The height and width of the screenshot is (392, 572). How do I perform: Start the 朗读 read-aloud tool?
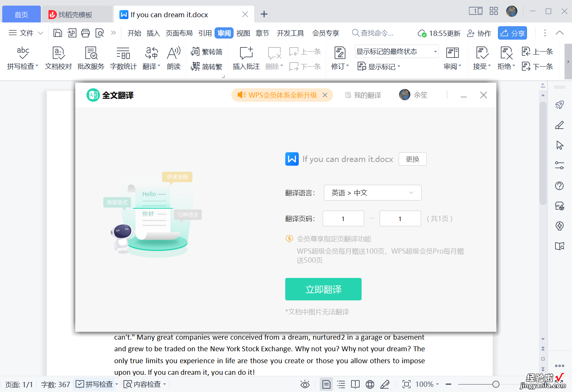[x=174, y=58]
